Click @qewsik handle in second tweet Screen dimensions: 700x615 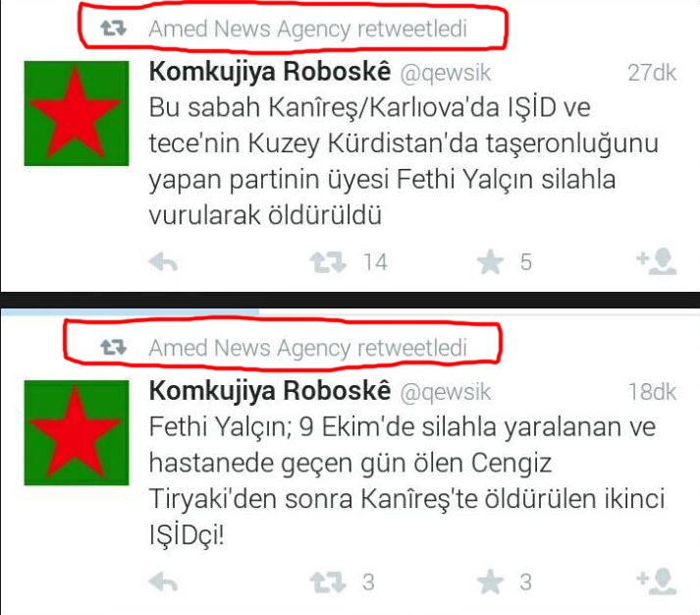pyautogui.click(x=445, y=393)
